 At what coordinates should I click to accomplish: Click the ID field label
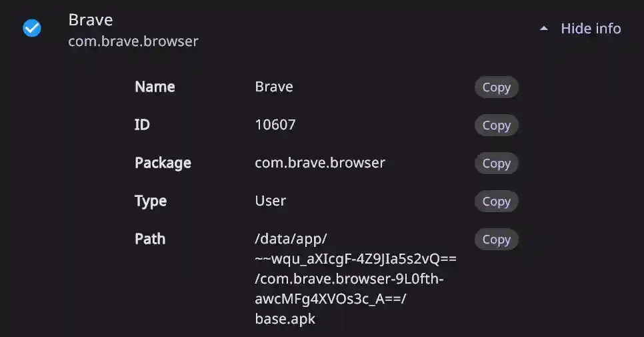[142, 125]
